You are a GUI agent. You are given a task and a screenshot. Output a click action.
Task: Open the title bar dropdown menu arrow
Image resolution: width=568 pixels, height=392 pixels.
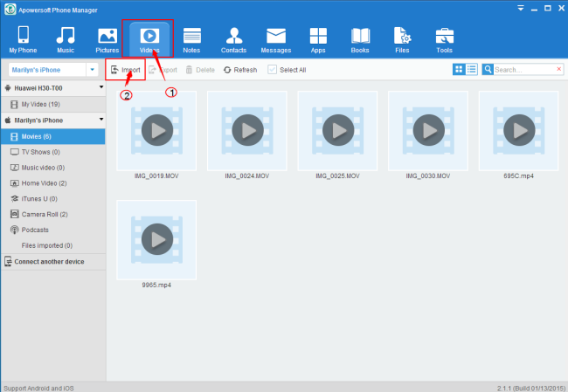521,8
